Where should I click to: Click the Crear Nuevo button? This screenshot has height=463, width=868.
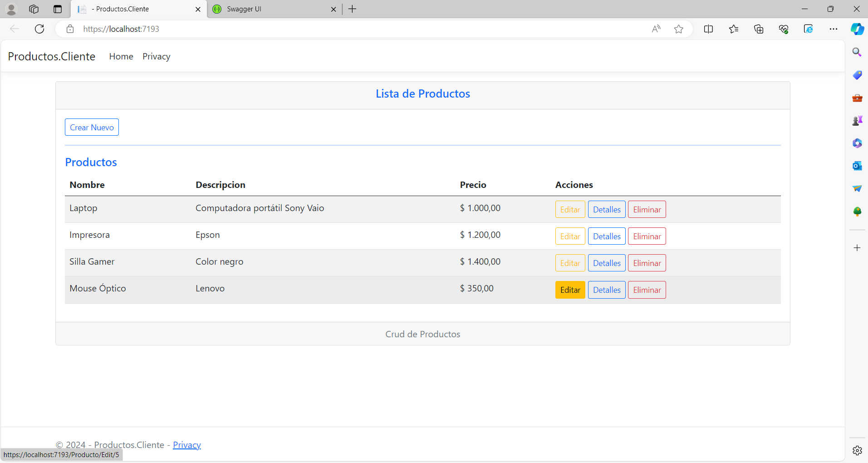[x=92, y=127]
